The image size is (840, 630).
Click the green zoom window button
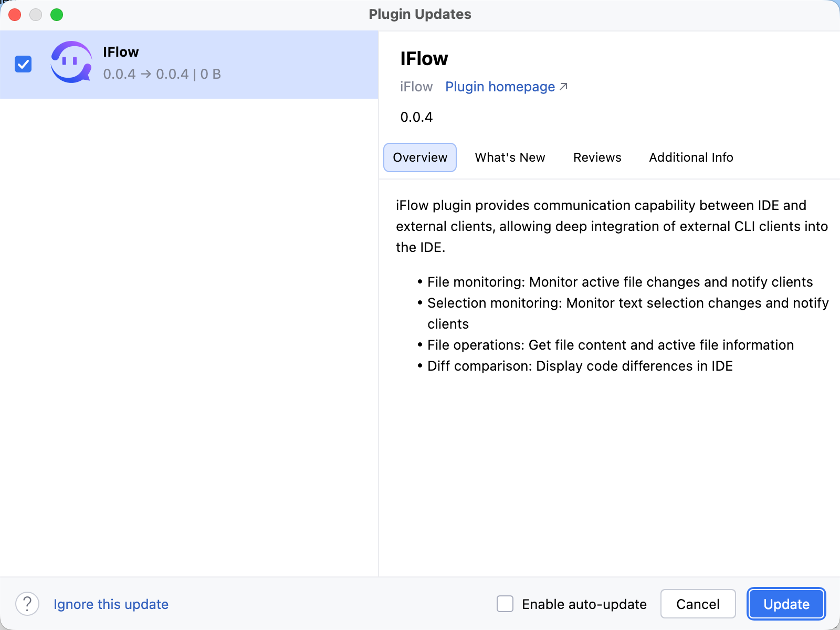pos(57,15)
